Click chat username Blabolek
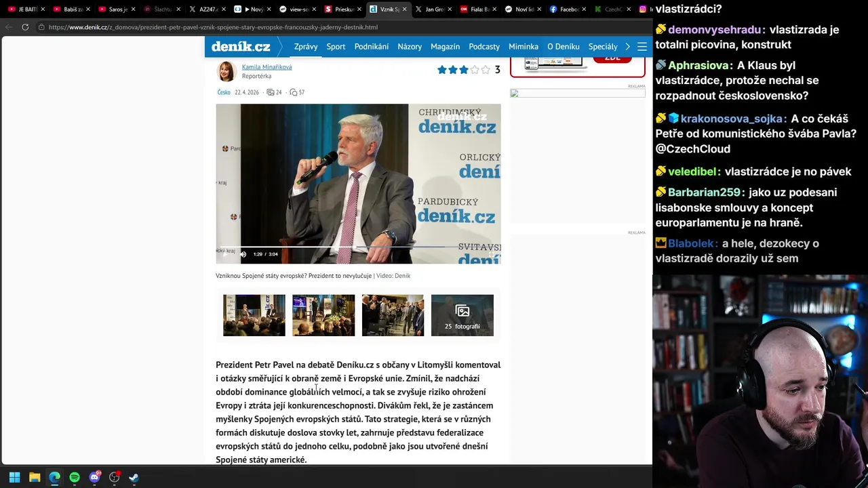The width and height of the screenshot is (868, 488). pyautogui.click(x=692, y=243)
